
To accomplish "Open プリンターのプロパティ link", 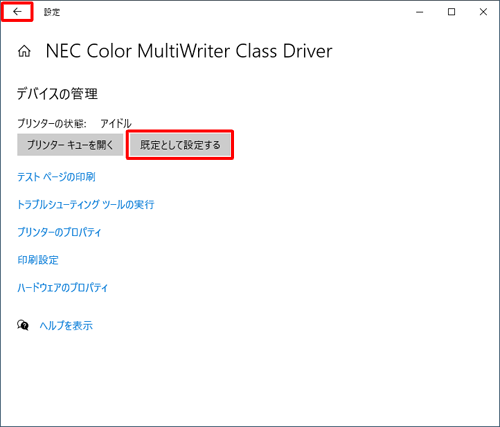I will (x=59, y=232).
